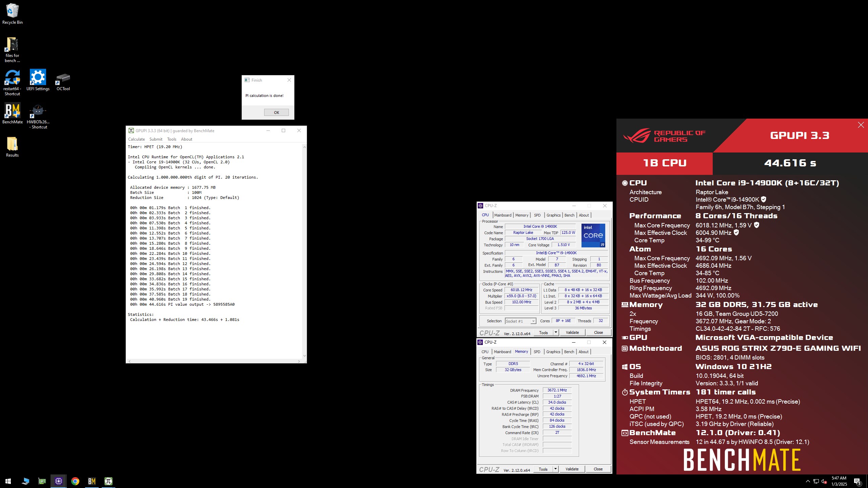868x488 pixels.
Task: Open the notification center icon
Action: (x=857, y=481)
